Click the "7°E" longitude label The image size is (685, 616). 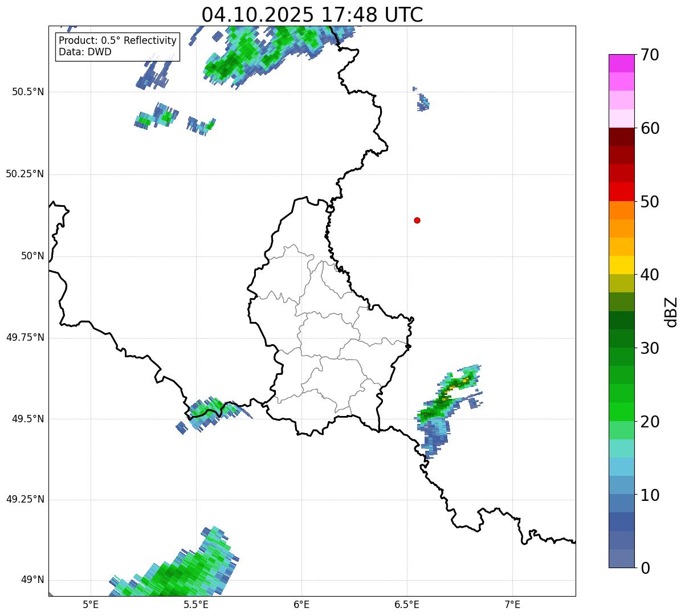coord(512,604)
